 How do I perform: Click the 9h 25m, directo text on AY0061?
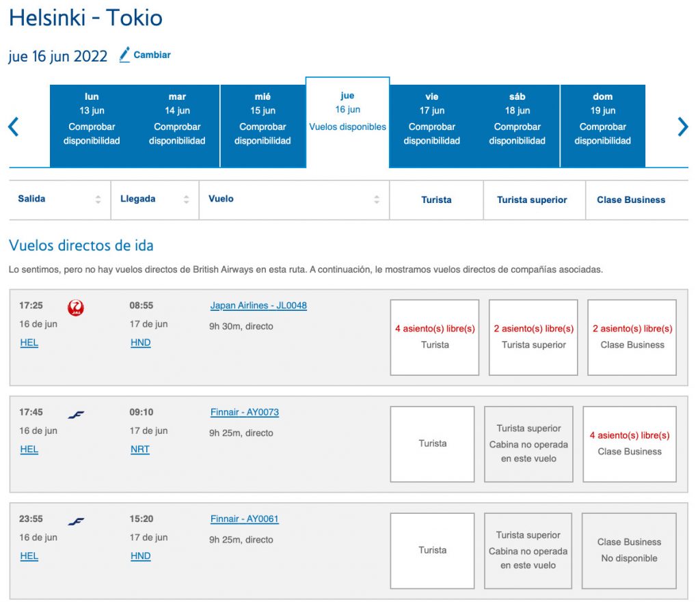click(241, 540)
